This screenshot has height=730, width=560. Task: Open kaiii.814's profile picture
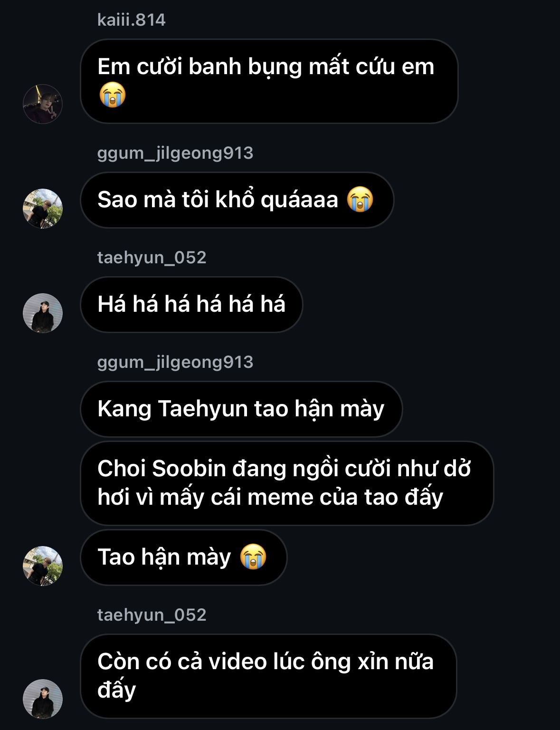pyautogui.click(x=43, y=104)
